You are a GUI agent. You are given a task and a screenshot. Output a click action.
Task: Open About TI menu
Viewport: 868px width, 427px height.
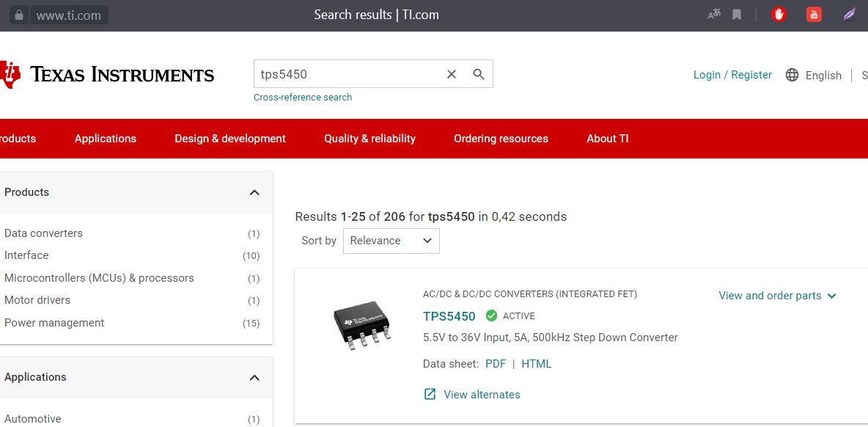pos(608,139)
